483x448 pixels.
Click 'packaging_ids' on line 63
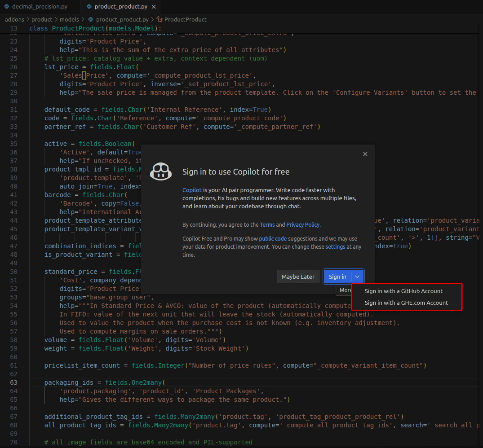click(69, 382)
